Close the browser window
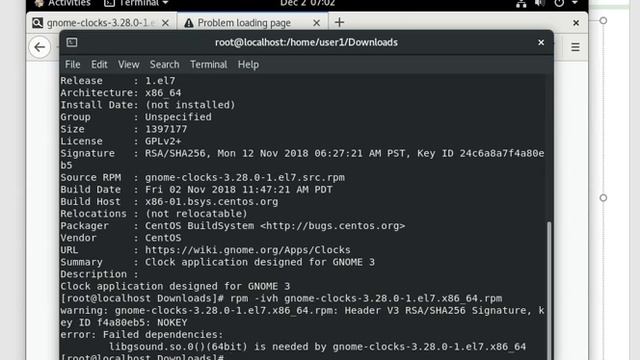This screenshot has width=640, height=360. 576,23
